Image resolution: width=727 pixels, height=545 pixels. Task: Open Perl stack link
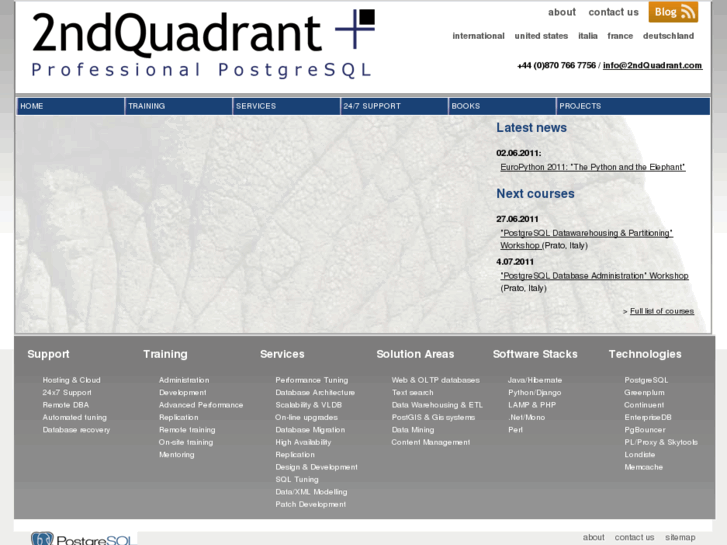pos(515,430)
